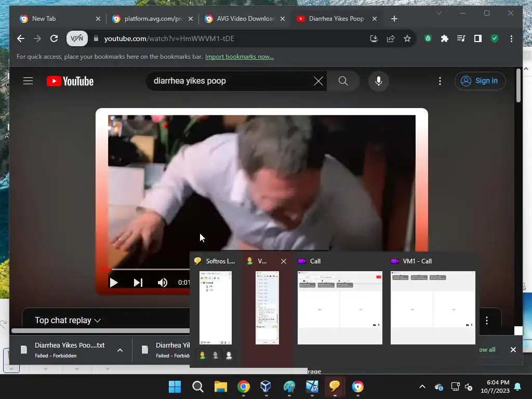Close the downloads bar

(513, 350)
